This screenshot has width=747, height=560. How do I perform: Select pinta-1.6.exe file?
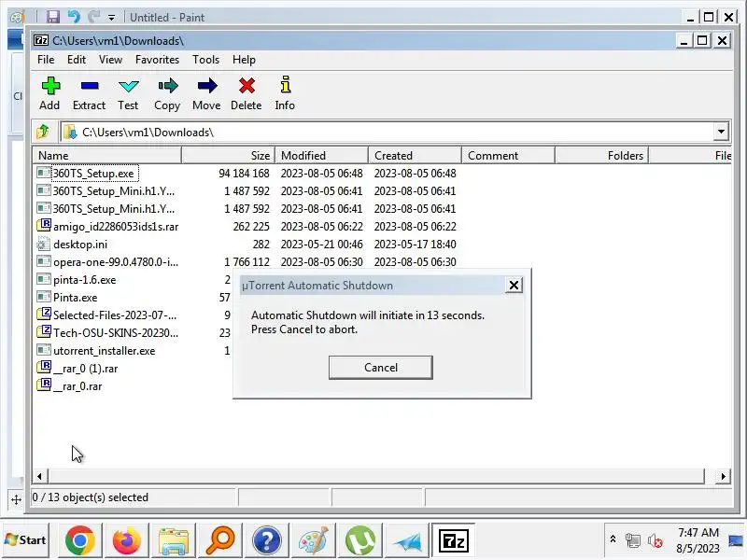click(x=84, y=280)
